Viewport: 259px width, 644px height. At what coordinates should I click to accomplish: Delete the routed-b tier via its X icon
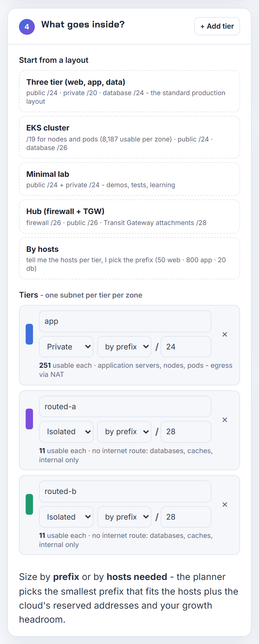pos(225,505)
